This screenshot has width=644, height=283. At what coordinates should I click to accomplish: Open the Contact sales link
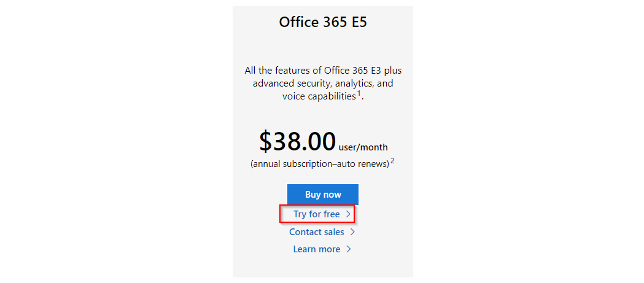tap(317, 232)
